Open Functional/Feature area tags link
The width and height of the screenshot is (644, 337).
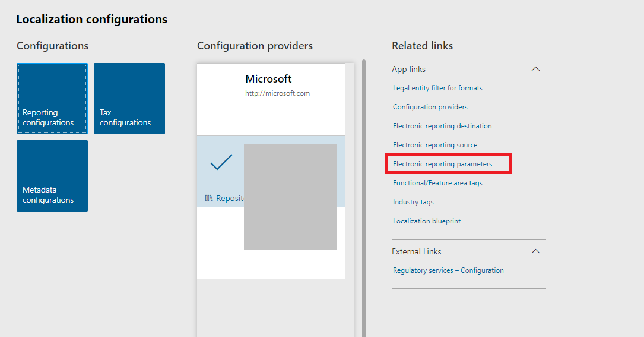tap(437, 183)
